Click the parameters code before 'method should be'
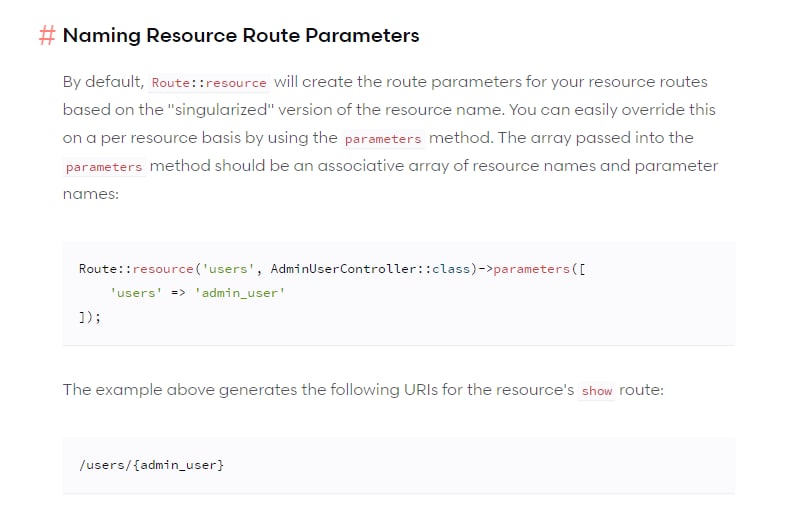The width and height of the screenshot is (801, 520). click(104, 167)
